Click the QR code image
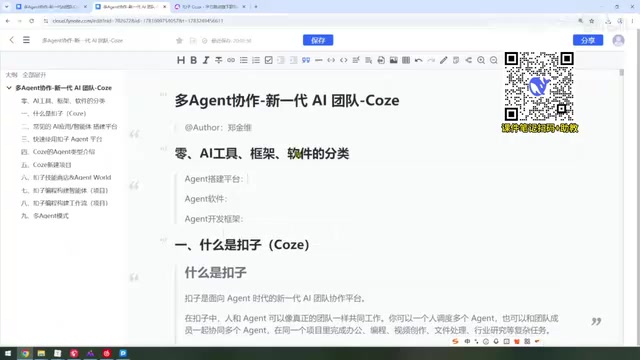Viewport: 640px width, 360px height. [x=539, y=87]
